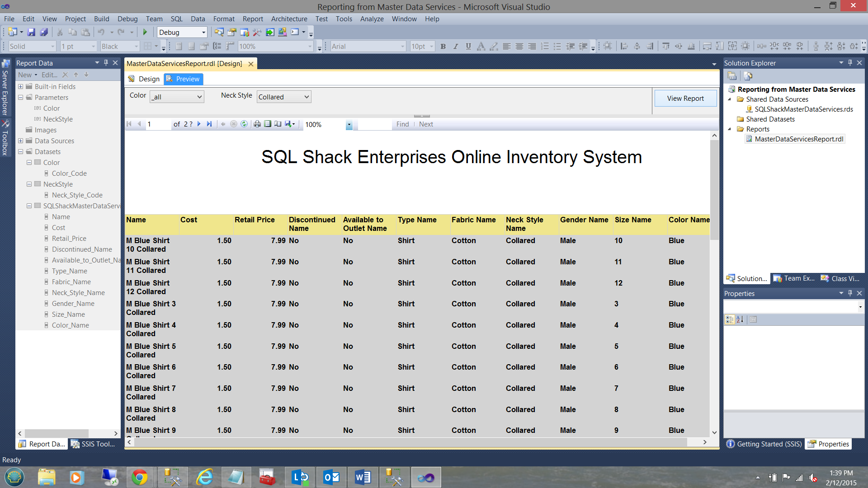Image resolution: width=868 pixels, height=488 pixels.
Task: Open the zoom percentage dropdown
Action: point(349,124)
